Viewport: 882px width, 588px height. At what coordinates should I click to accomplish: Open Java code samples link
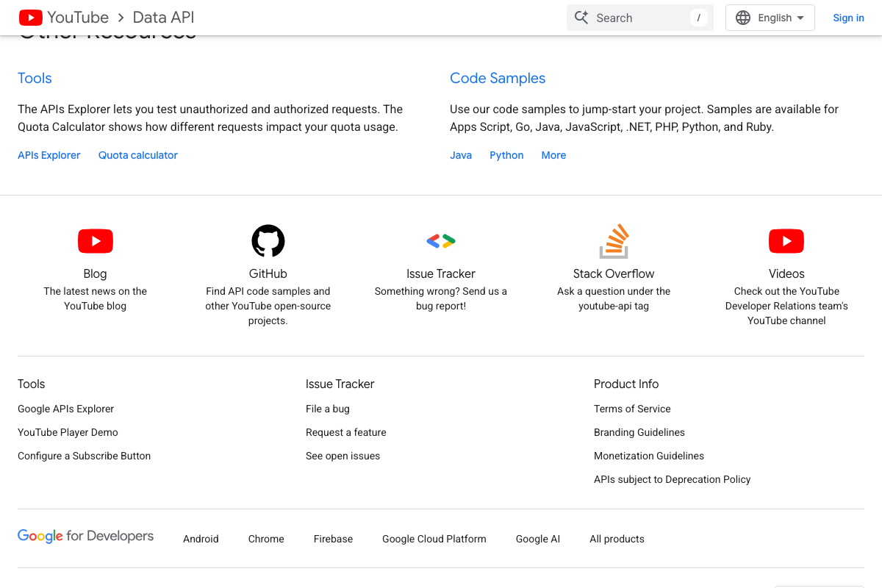461,155
